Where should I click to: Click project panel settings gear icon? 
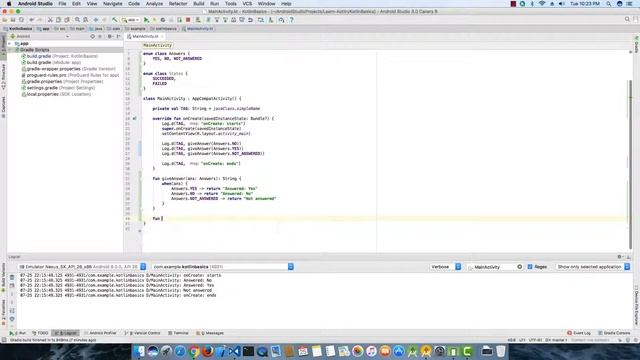109,36
